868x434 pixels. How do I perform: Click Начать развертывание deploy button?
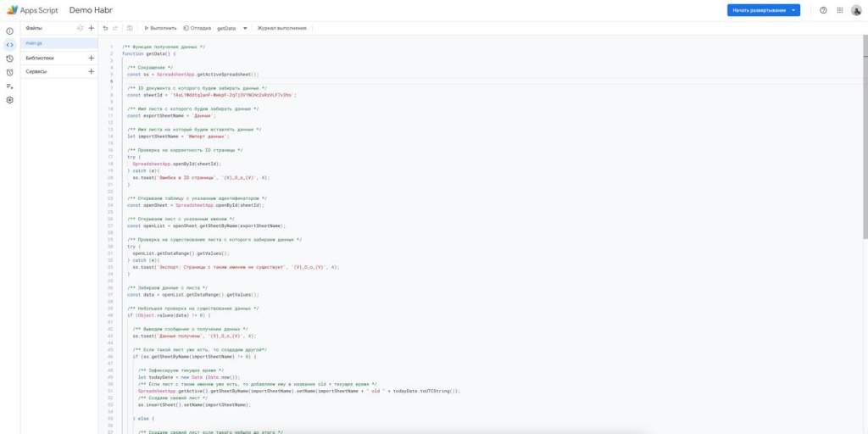(x=764, y=10)
